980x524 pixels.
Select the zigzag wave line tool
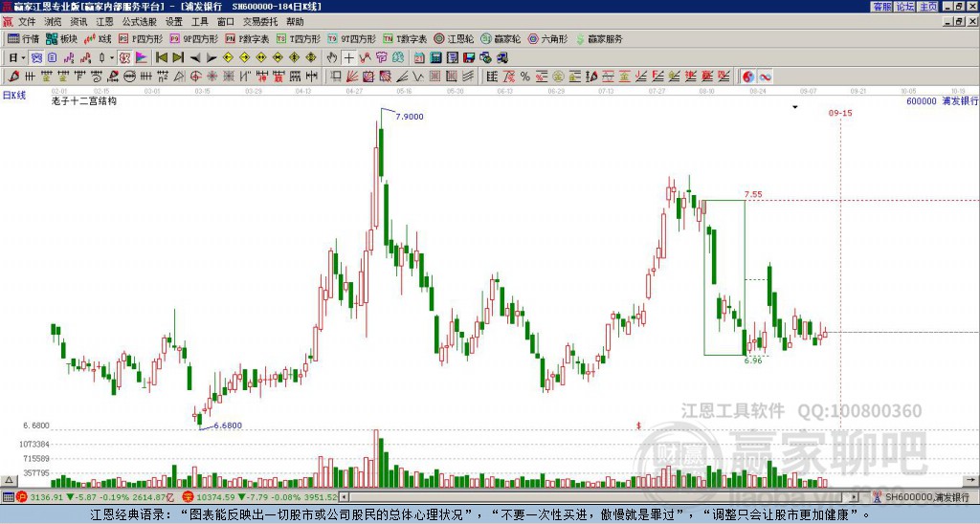418,76
